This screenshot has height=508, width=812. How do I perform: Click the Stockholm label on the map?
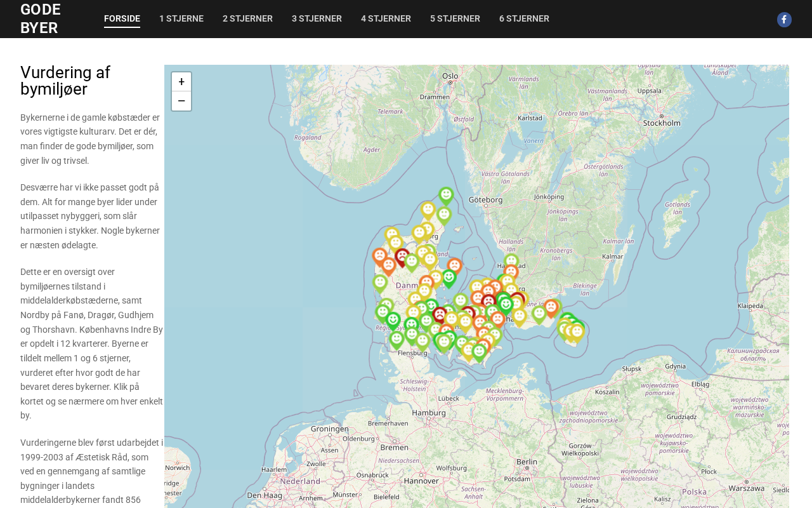(x=662, y=123)
